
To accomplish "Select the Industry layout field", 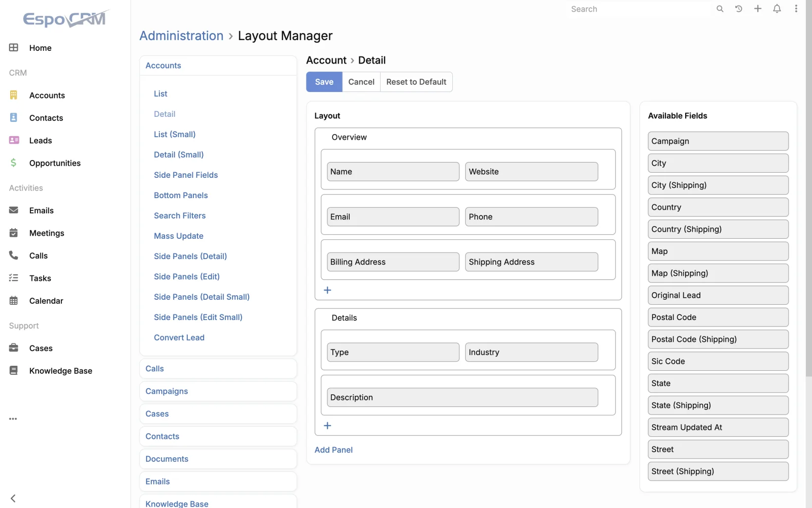I will pos(531,352).
